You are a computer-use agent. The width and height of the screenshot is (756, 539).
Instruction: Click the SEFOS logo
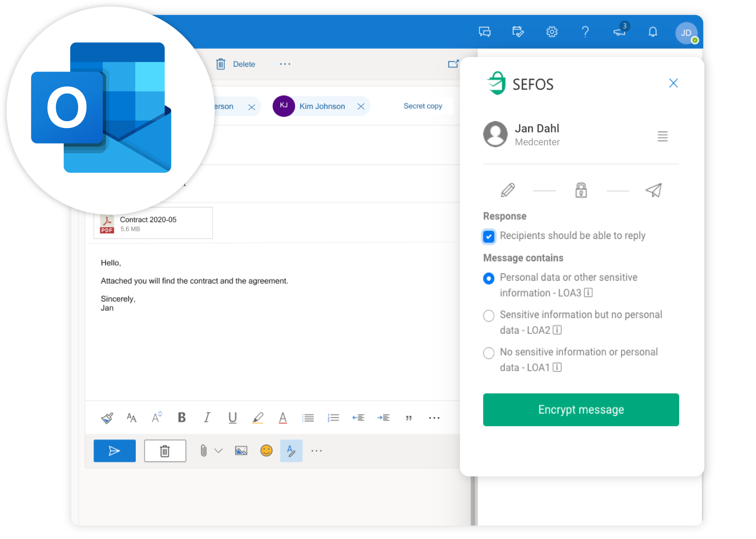click(520, 83)
